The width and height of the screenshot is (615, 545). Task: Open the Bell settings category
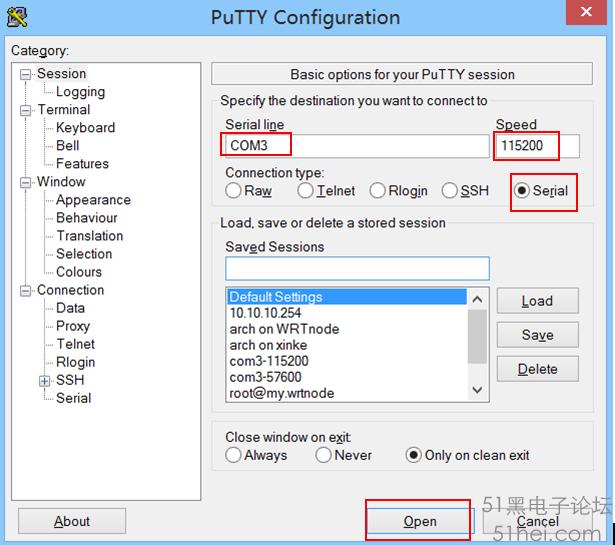click(67, 146)
